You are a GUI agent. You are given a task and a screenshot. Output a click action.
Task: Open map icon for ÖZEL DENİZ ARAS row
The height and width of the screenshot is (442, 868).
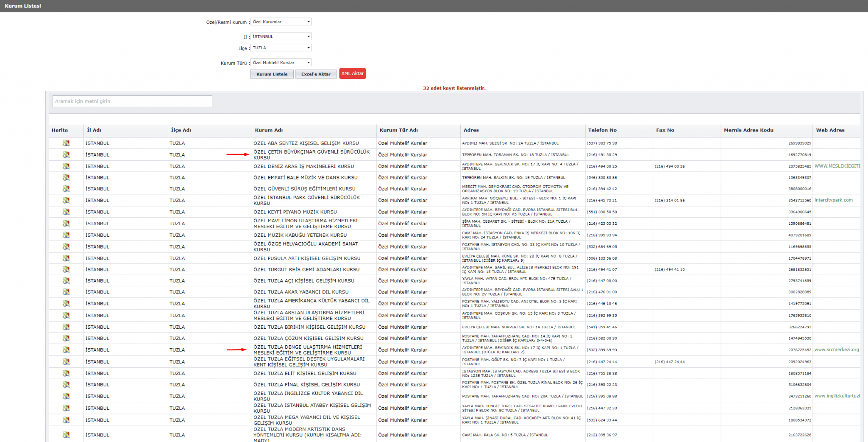pyautogui.click(x=66, y=166)
